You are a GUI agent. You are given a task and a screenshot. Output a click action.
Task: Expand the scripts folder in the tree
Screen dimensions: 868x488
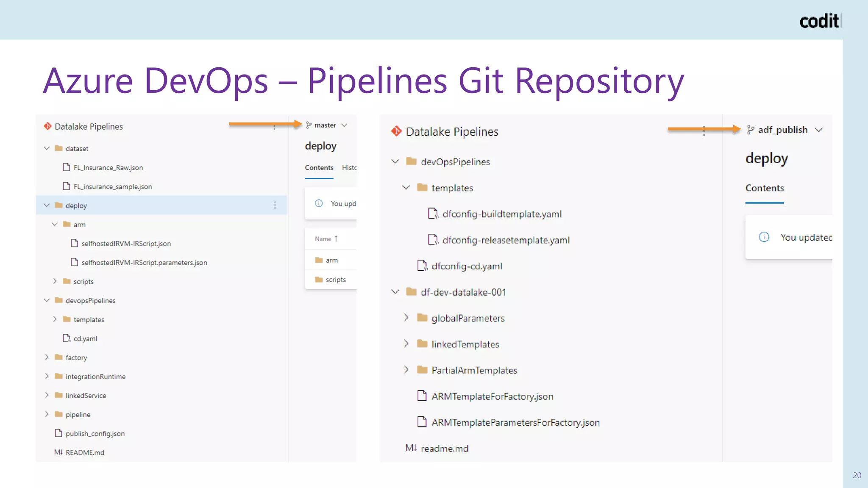[x=55, y=281]
